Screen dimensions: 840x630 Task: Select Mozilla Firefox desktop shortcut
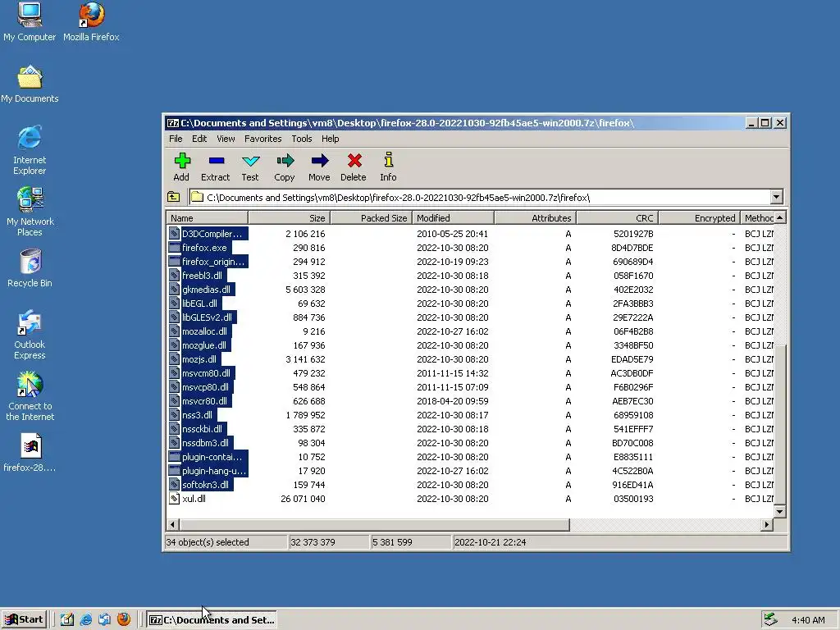pyautogui.click(x=91, y=22)
